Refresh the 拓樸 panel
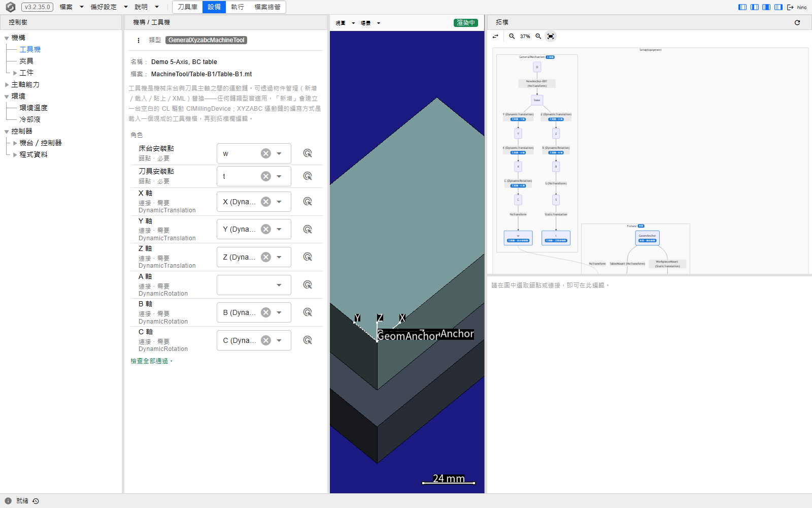 [797, 22]
